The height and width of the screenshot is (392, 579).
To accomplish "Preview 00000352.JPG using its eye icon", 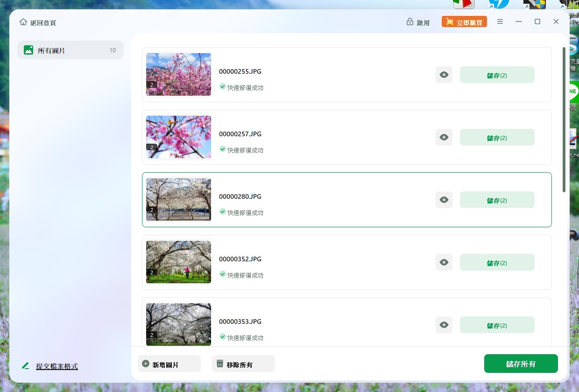I will point(444,262).
